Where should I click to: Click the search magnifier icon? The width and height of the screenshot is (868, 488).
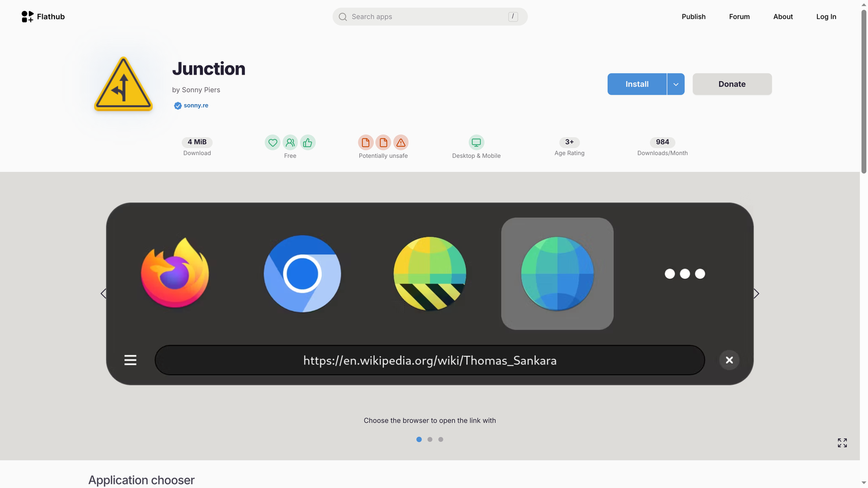[x=343, y=17]
